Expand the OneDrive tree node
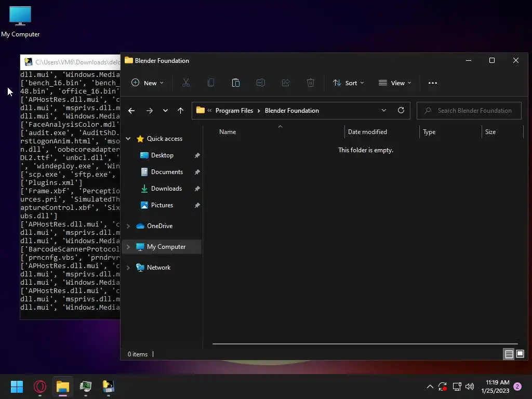The width and height of the screenshot is (532, 399). (x=128, y=226)
